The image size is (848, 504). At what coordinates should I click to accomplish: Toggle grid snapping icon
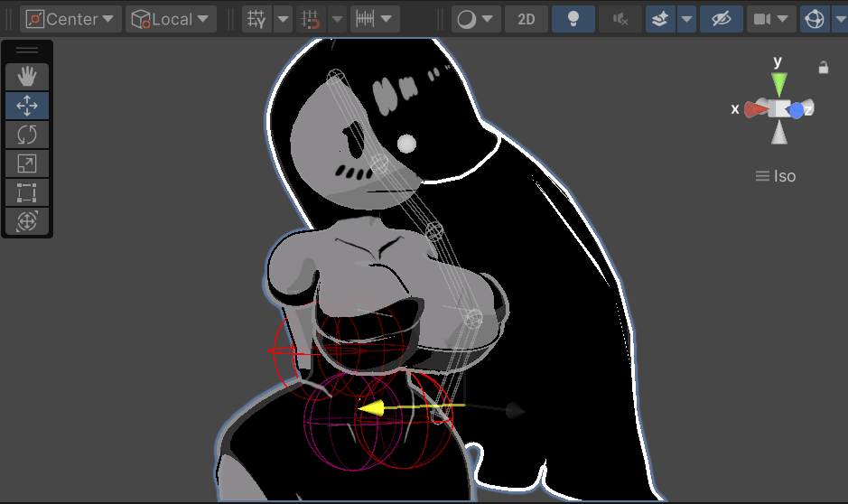click(x=311, y=19)
